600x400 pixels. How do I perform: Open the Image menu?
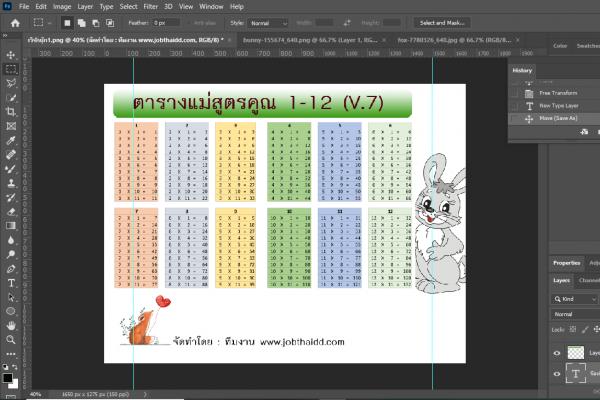tap(62, 7)
